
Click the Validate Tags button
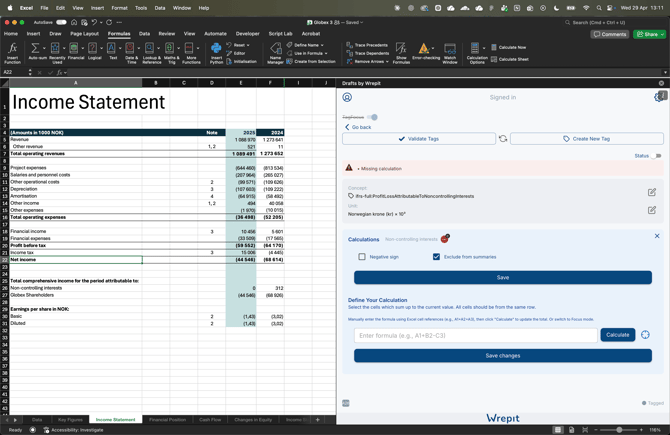tap(419, 139)
